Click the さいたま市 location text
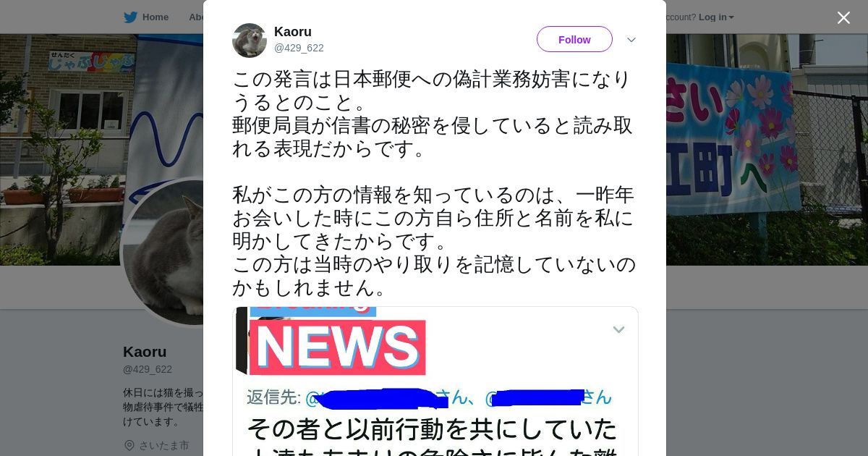The height and width of the screenshot is (456, 868). pyautogui.click(x=164, y=445)
